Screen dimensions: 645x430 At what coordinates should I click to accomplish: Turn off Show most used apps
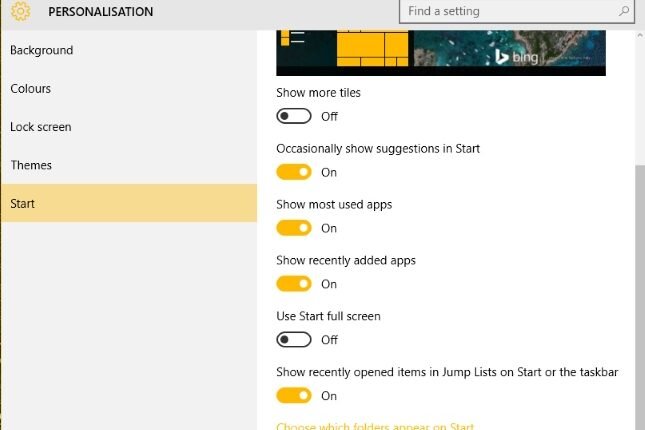pos(294,228)
